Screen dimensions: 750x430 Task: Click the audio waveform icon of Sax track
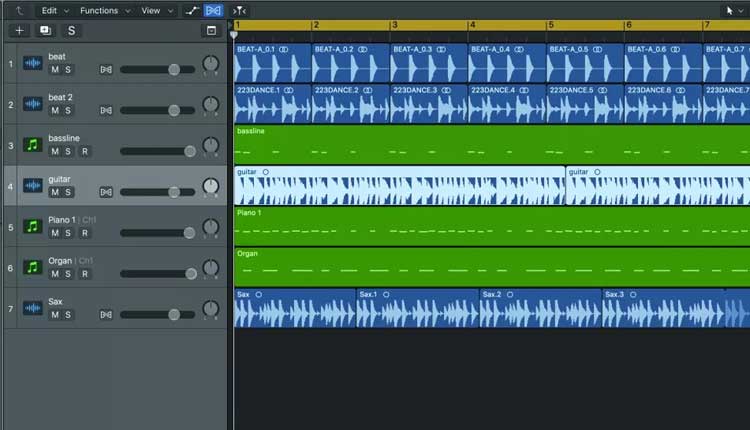tap(33, 308)
